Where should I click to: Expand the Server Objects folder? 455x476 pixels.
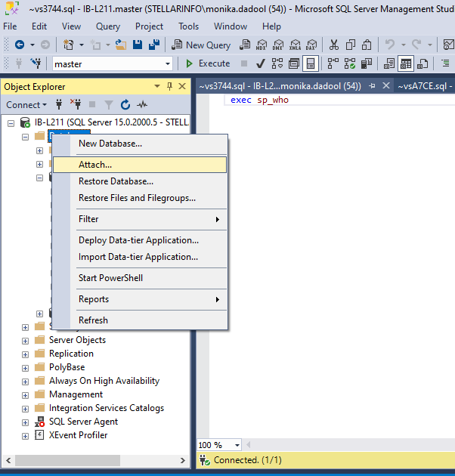pyautogui.click(x=25, y=340)
